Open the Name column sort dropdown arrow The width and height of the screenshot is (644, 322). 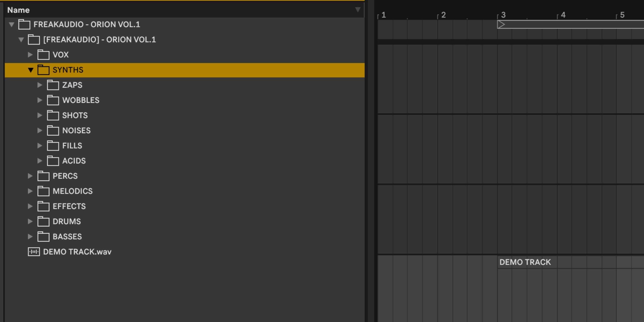358,10
